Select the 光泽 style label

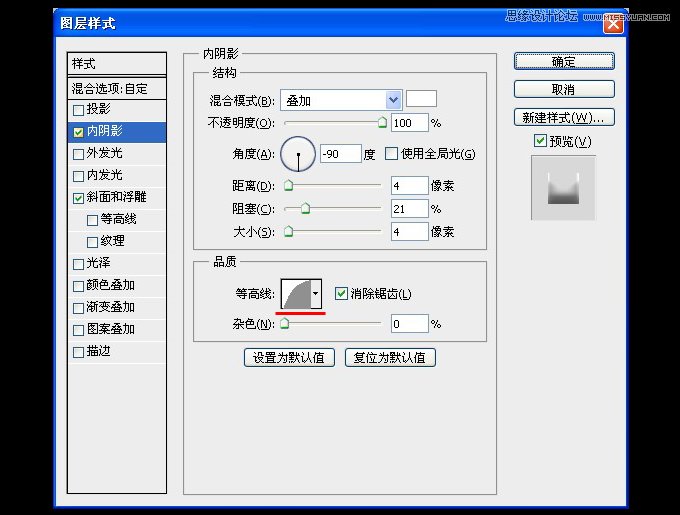coord(98,263)
